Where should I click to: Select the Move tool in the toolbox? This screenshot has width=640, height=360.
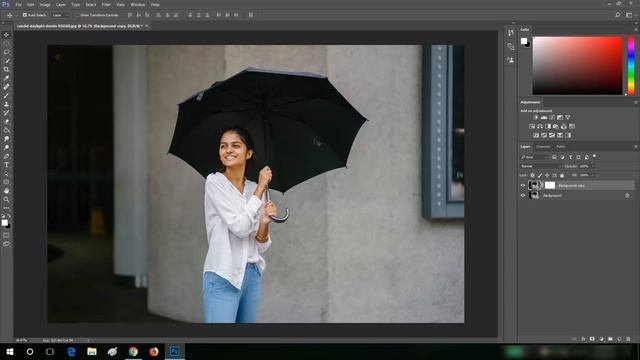(x=6, y=35)
